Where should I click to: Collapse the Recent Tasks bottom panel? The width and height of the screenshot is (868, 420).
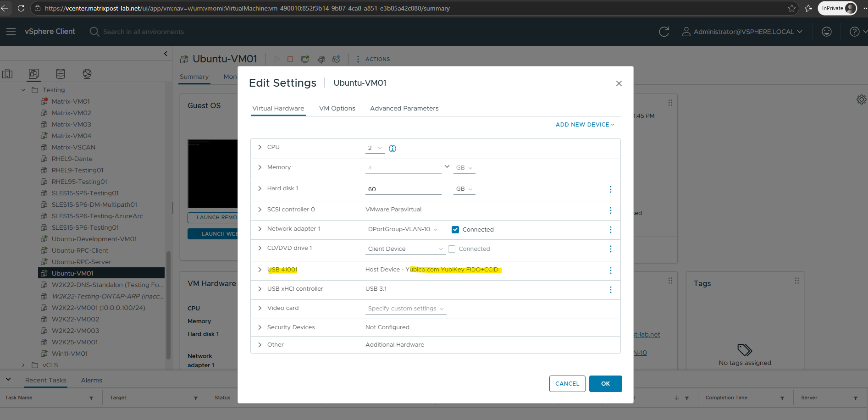8,380
